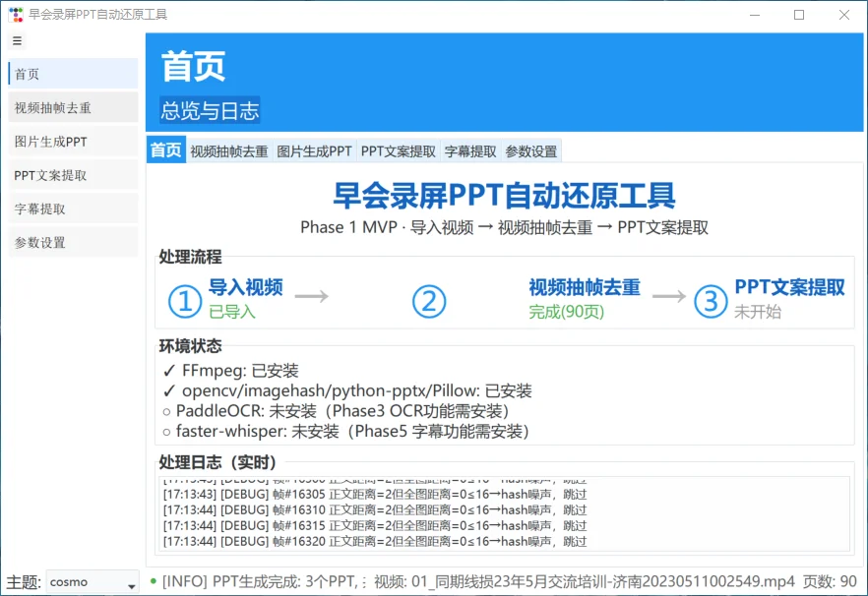Select 首页 in the left sidebar
Screen dimensions: 868x596
(x=73, y=74)
